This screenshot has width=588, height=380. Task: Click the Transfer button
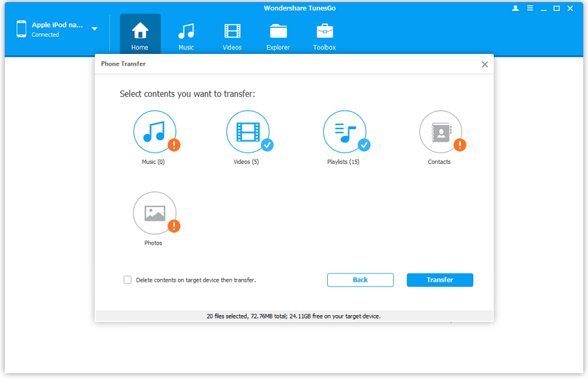[x=439, y=280]
